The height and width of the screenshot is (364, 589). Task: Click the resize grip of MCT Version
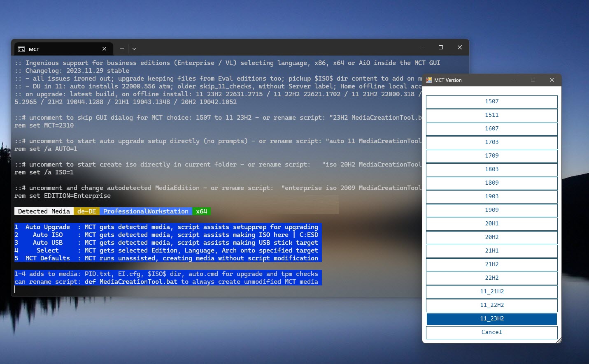point(559,340)
